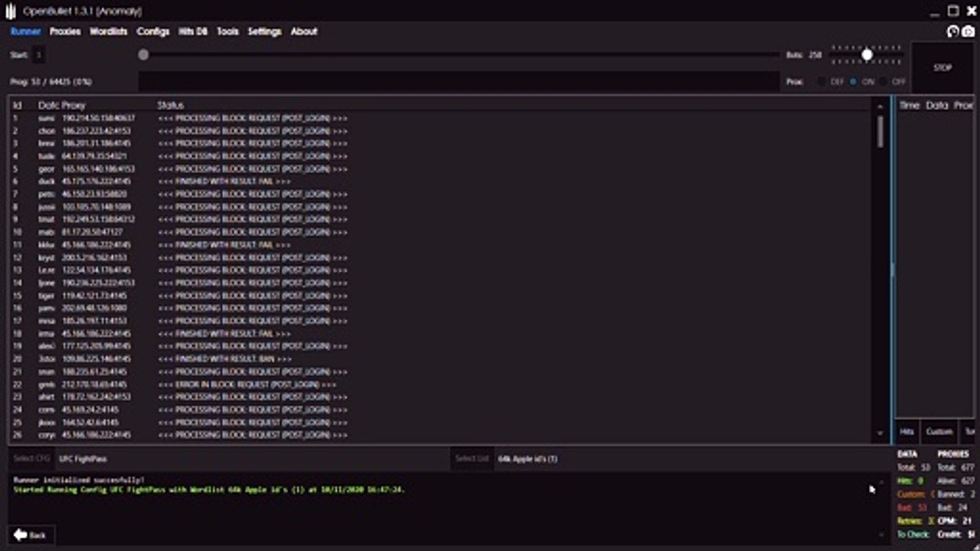
Task: Click the Started Running Config log line
Action: click(209, 489)
